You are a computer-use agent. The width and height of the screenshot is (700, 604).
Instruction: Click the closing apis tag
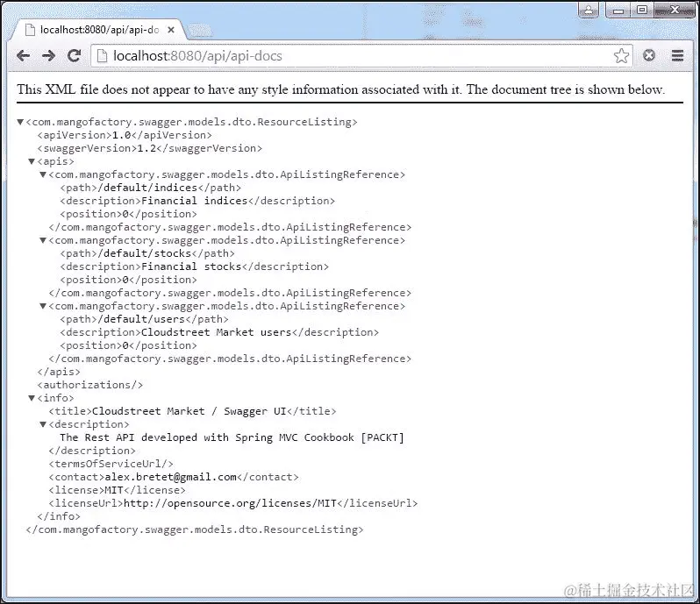coord(59,372)
